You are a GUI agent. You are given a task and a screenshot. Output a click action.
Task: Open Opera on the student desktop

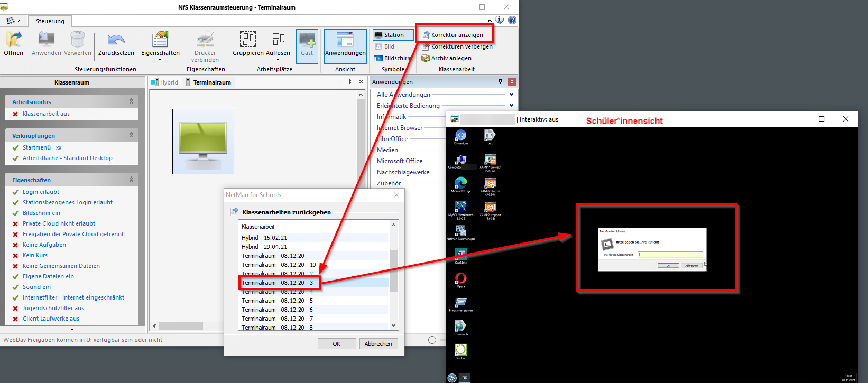tap(460, 280)
